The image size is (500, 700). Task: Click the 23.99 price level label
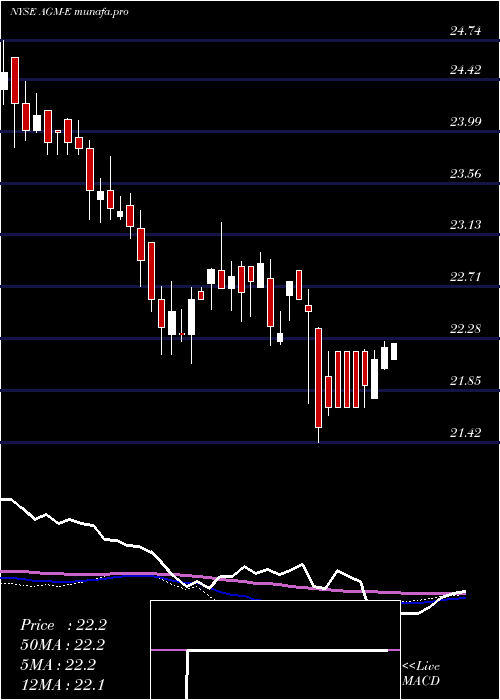point(466,121)
